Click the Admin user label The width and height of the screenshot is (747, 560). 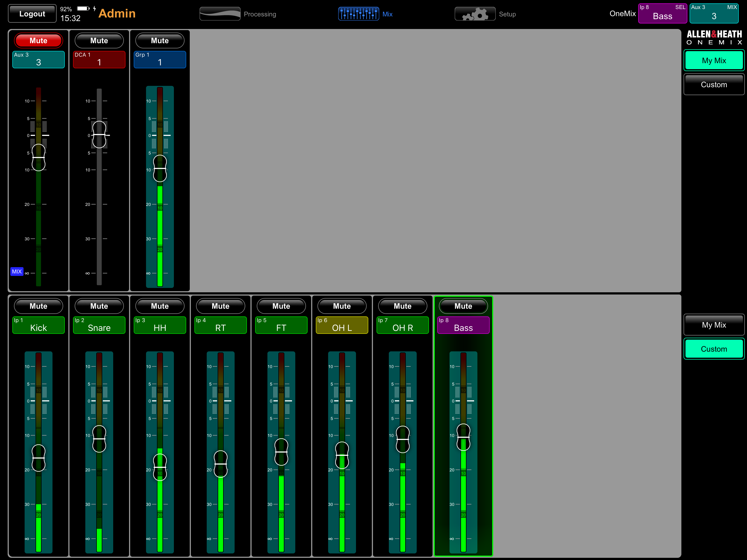click(117, 13)
